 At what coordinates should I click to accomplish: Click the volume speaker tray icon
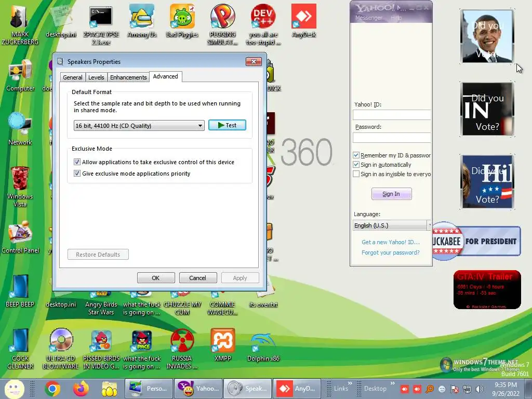(x=480, y=389)
